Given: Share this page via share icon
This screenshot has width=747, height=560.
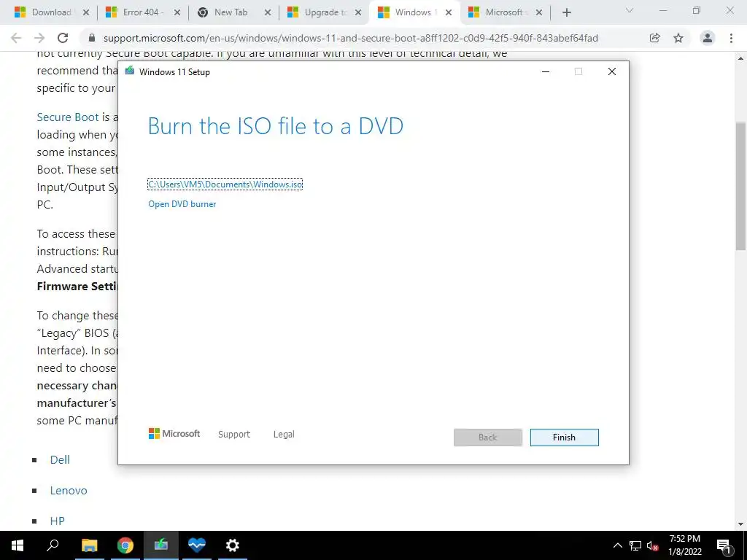Looking at the screenshot, I should tap(655, 38).
